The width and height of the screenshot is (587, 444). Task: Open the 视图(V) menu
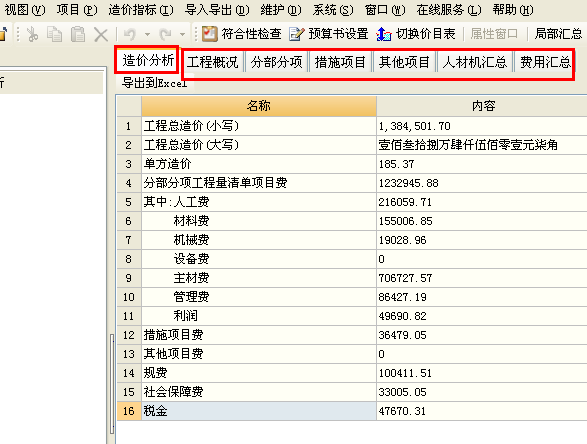point(25,10)
